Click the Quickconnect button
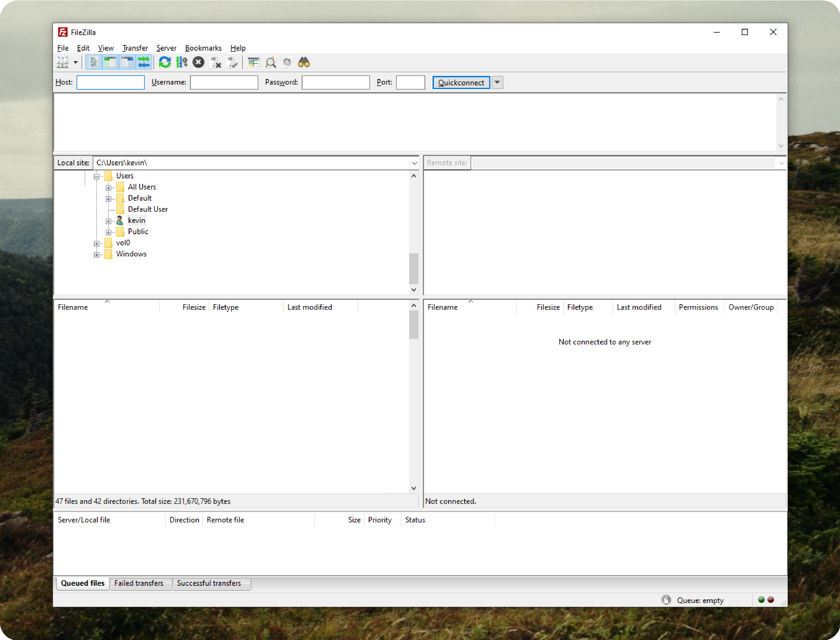This screenshot has width=840, height=640. click(461, 82)
